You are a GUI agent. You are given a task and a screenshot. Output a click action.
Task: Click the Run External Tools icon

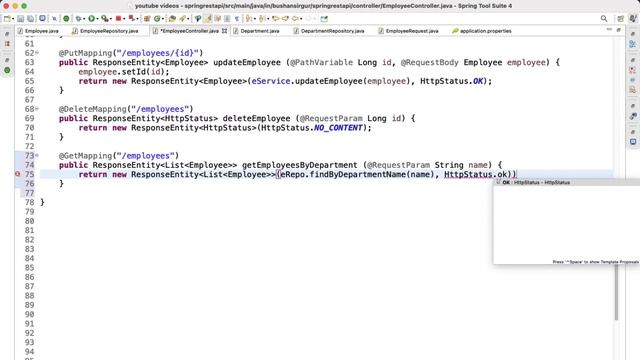click(x=104, y=19)
